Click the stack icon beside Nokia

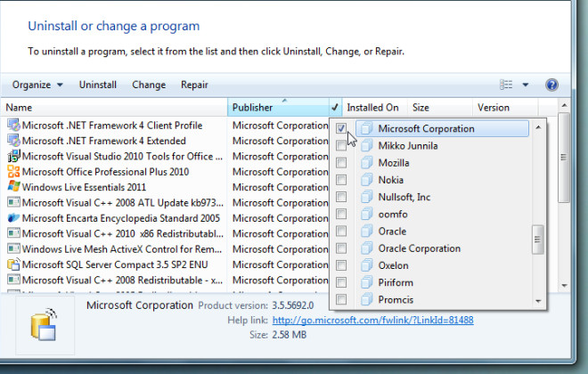tap(367, 180)
